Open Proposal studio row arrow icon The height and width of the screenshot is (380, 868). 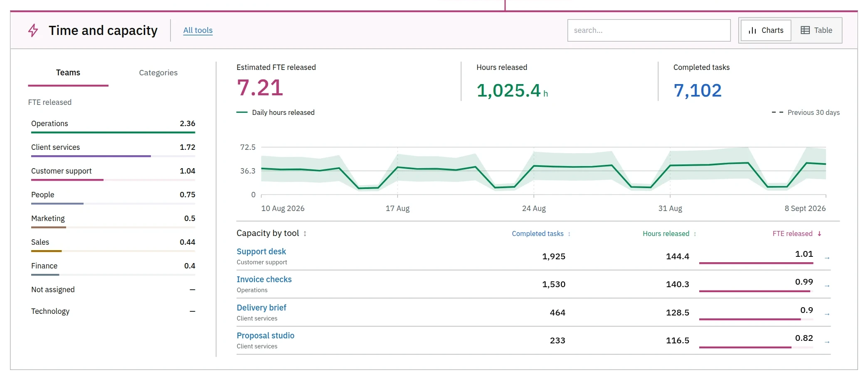827,342
